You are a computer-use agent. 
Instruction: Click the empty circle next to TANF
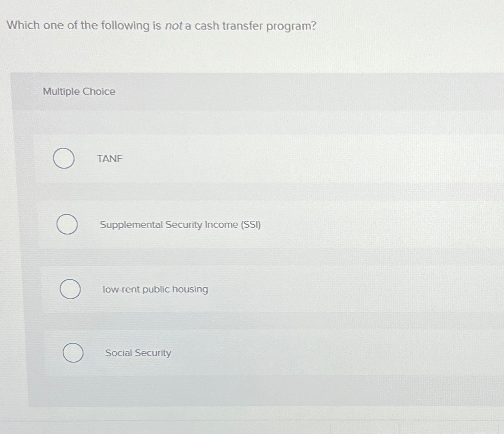click(x=64, y=159)
